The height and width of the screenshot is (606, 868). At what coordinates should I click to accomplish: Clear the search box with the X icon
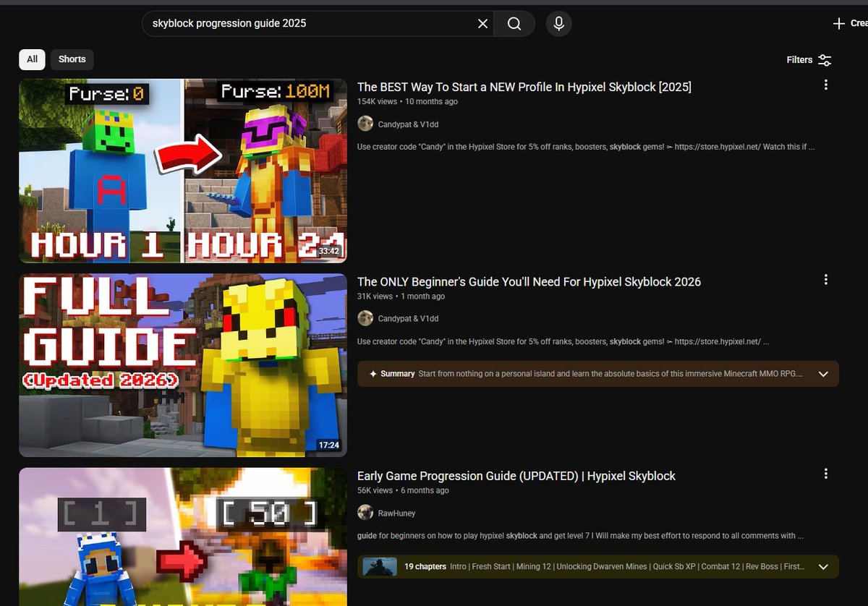pos(482,24)
